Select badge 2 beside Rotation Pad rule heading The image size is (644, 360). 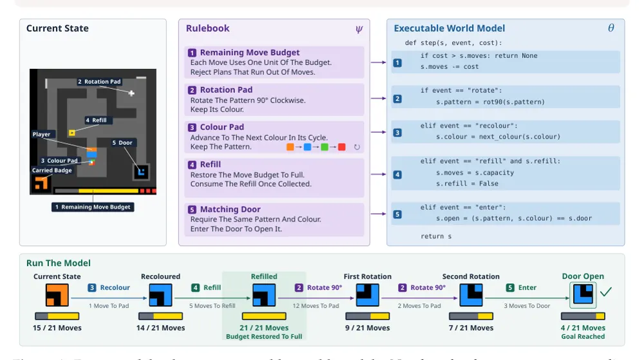pyautogui.click(x=192, y=90)
